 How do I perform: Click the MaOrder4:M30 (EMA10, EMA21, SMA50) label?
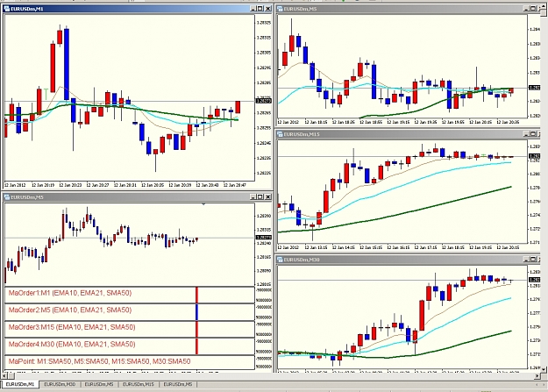[x=72, y=345]
